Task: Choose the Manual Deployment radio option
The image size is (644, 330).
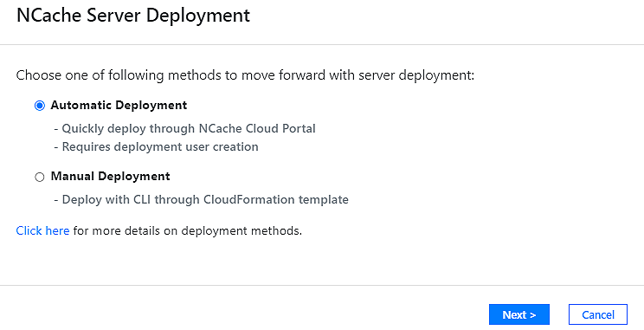Action: click(x=40, y=177)
